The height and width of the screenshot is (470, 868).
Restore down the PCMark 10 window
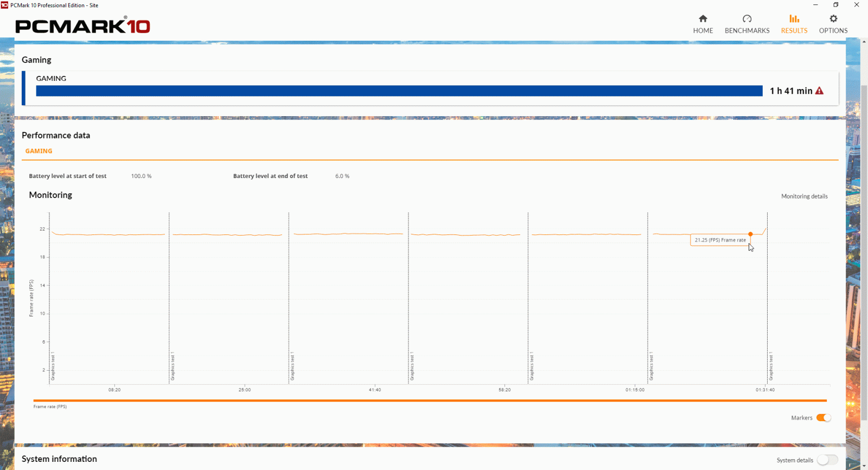pyautogui.click(x=836, y=5)
